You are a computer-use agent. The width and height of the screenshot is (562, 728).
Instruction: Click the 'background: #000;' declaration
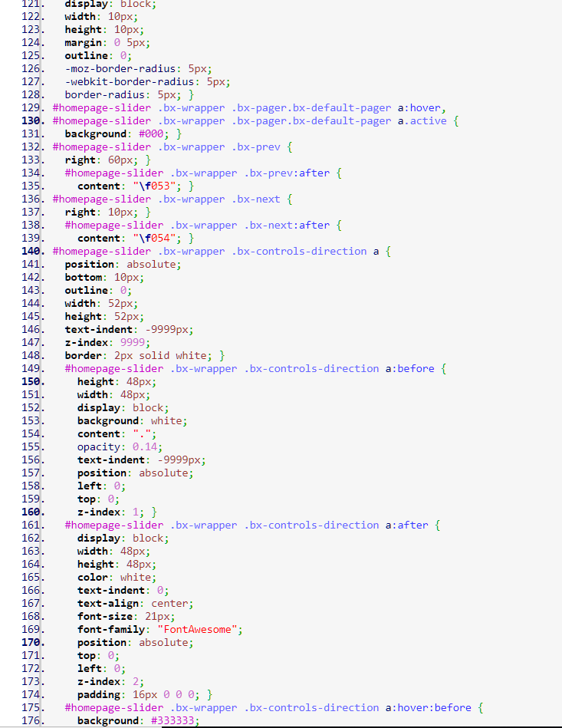pyautogui.click(x=117, y=134)
